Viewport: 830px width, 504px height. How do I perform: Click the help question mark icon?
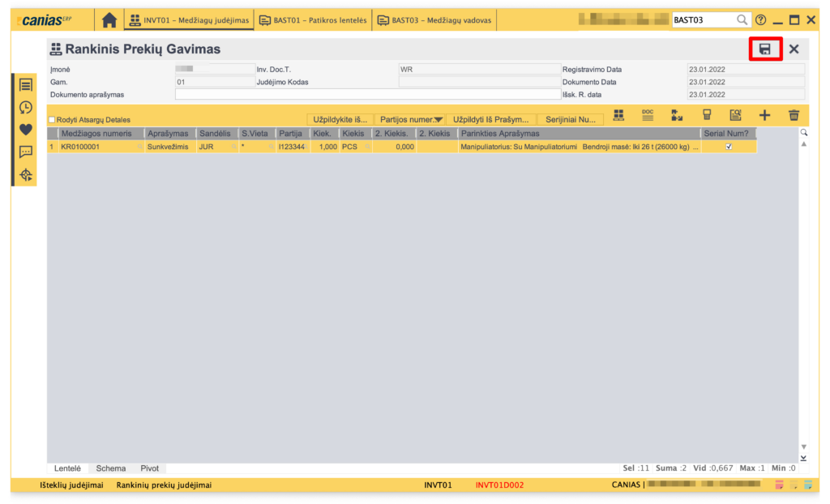tap(760, 20)
